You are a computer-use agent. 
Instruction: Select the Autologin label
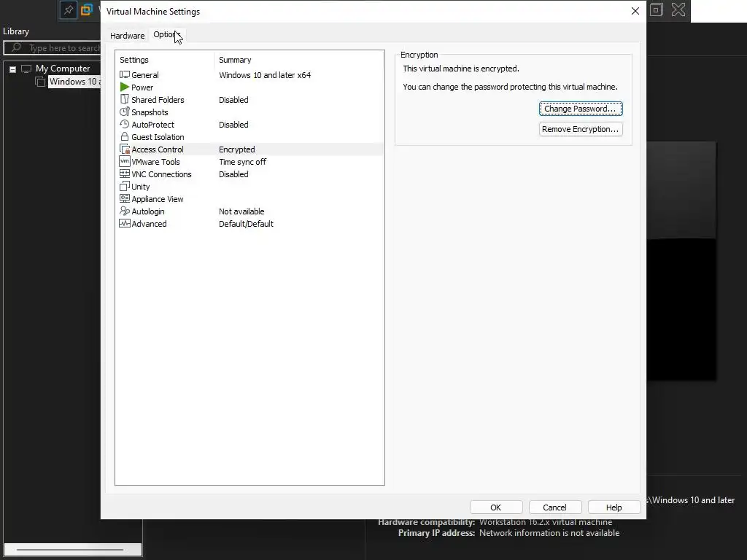(x=147, y=211)
